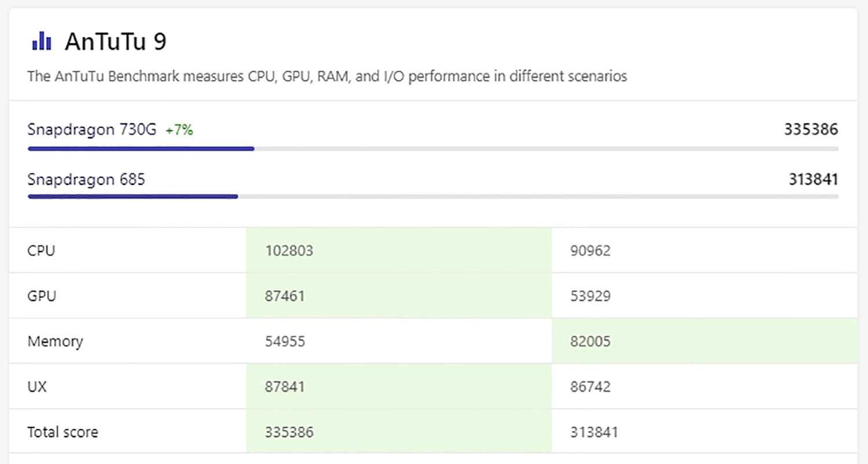Select the CPU row label
The width and height of the screenshot is (868, 464).
click(41, 251)
